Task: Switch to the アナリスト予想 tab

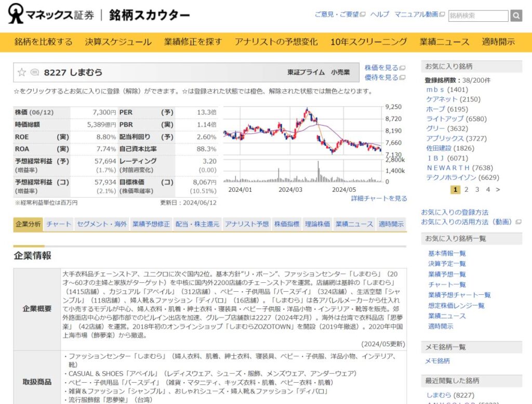Action: 247,224
